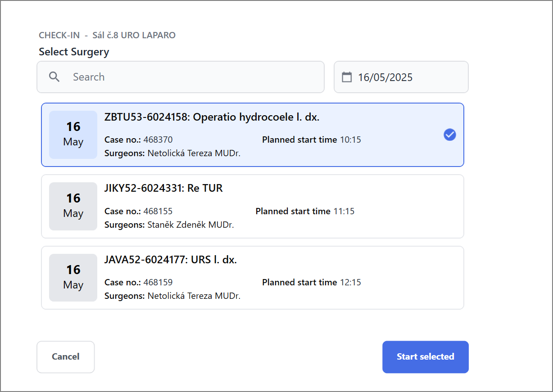Click the magnifier search icon
This screenshot has width=553, height=392.
(x=54, y=77)
